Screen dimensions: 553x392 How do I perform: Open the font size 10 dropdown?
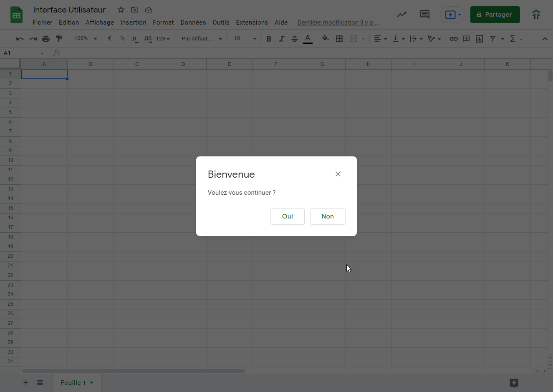245,38
